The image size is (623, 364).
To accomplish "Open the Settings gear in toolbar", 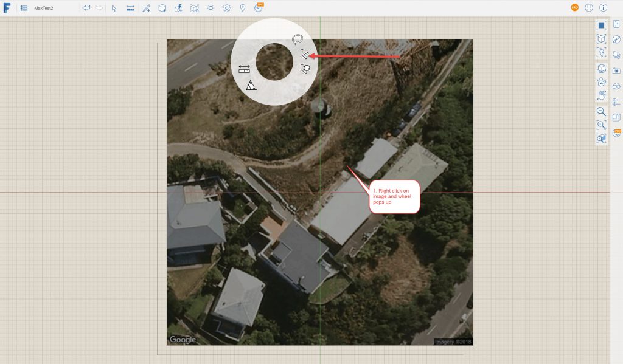I will click(226, 8).
